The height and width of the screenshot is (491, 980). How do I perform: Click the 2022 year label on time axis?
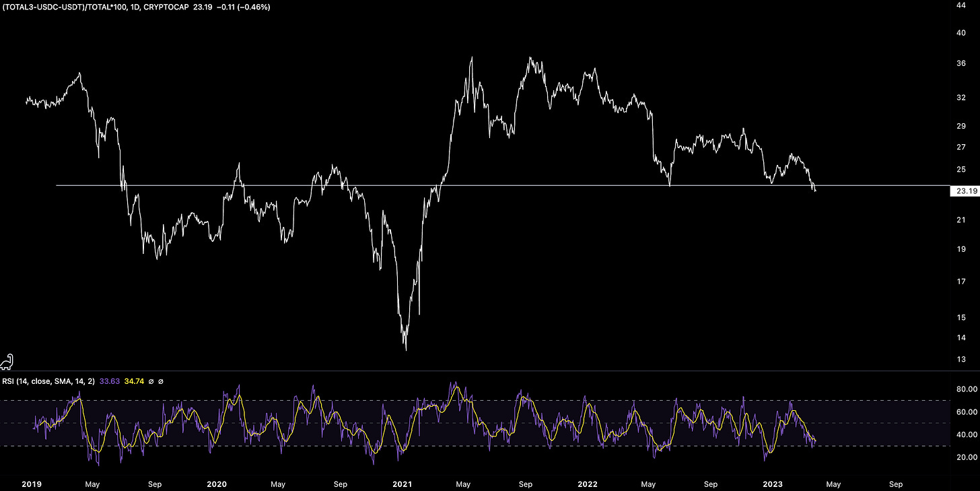588,484
